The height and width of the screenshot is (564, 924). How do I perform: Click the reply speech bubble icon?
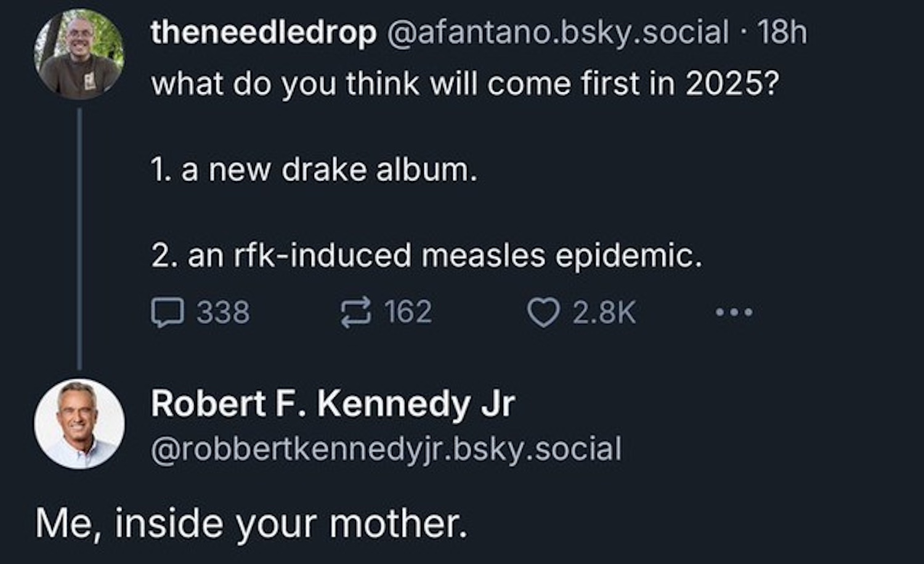click(x=167, y=312)
